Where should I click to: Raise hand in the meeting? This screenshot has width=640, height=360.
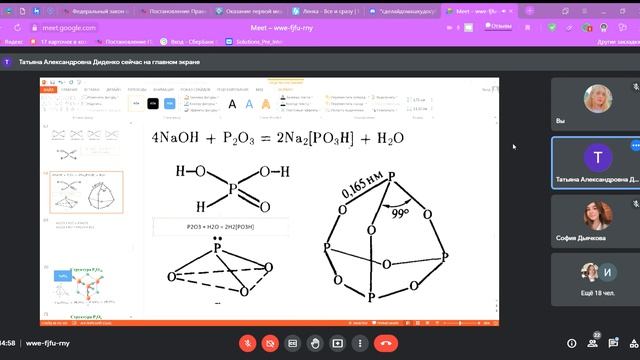tap(315, 343)
